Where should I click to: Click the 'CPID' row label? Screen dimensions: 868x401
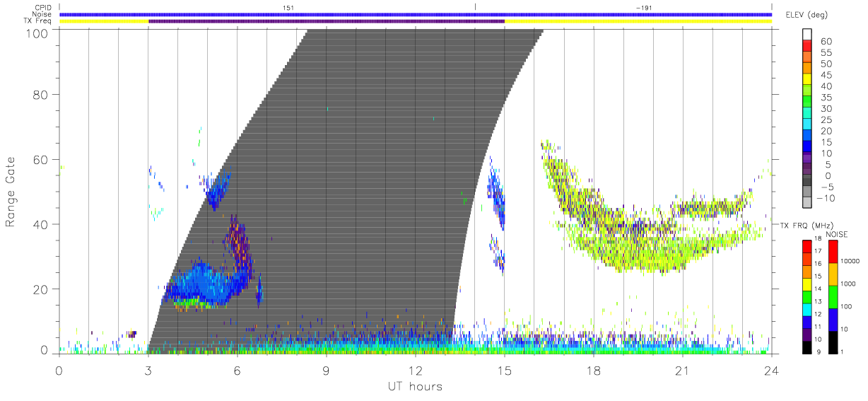click(44, 7)
